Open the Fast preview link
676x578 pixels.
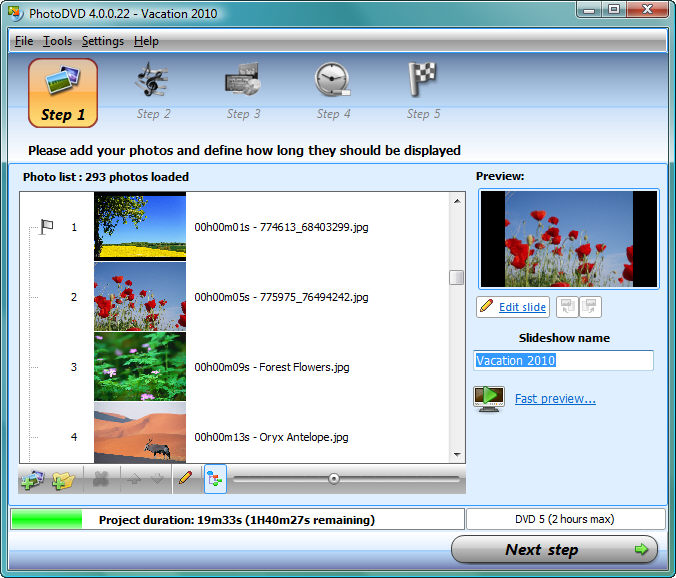coord(555,399)
